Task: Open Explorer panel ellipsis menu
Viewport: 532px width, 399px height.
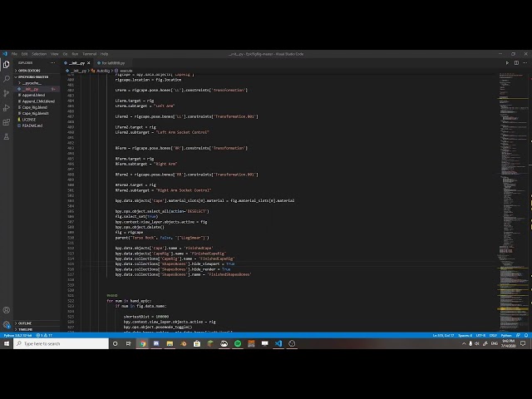Action: coord(52,63)
